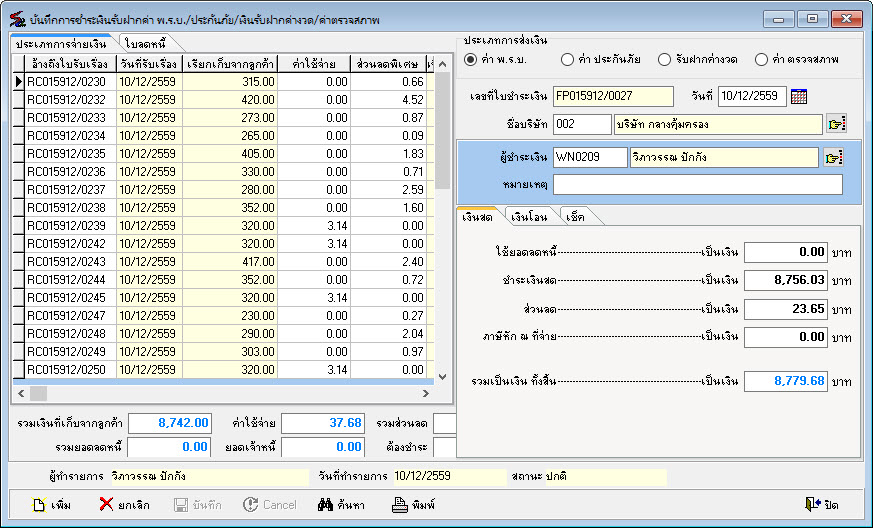This screenshot has height=528, width=873.
Task: Select row RC015912/0234
Action: [x=225, y=136]
